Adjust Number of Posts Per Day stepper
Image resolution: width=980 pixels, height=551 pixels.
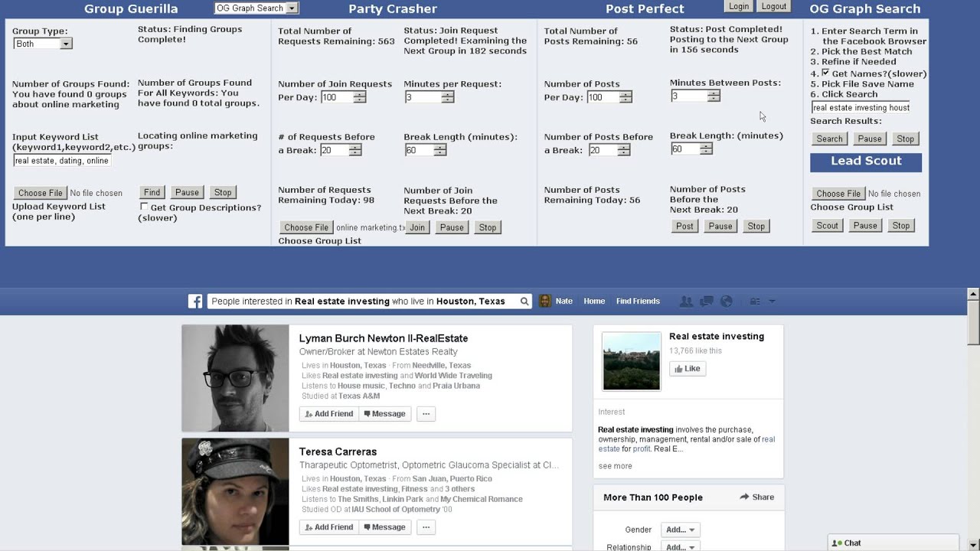[x=626, y=97]
